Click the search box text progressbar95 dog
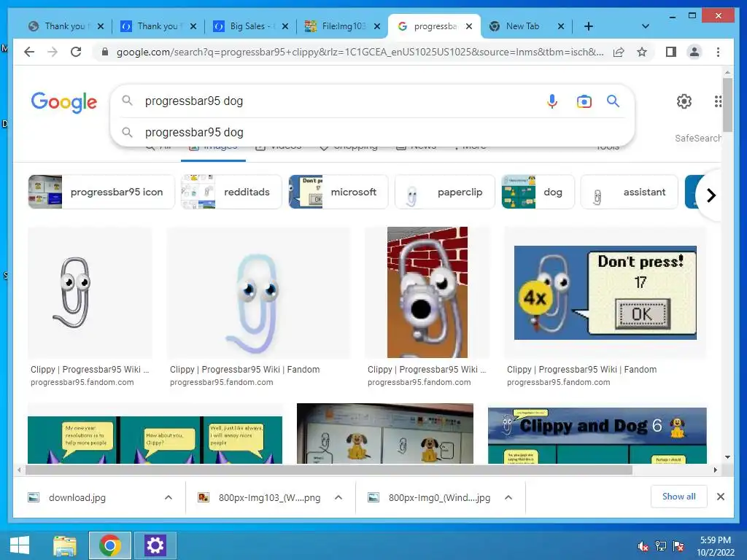 tap(194, 101)
